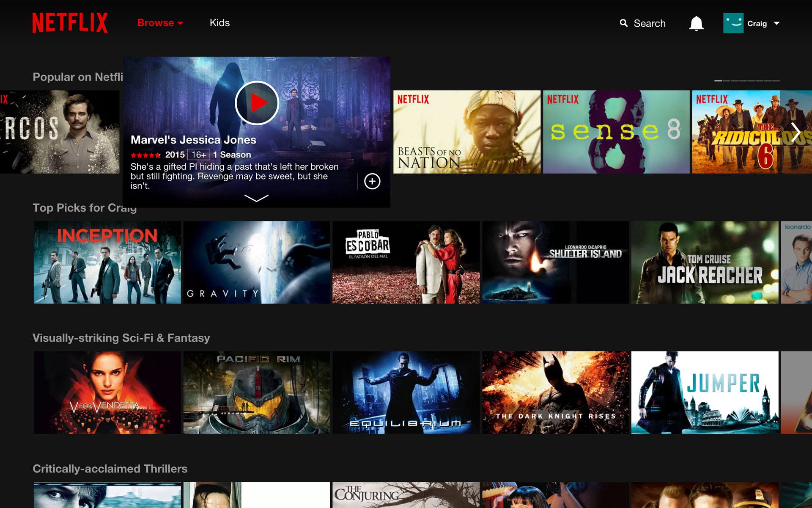The height and width of the screenshot is (508, 812).
Task: Open the Critically-acclaimed Thrillers heading
Action: 110,469
